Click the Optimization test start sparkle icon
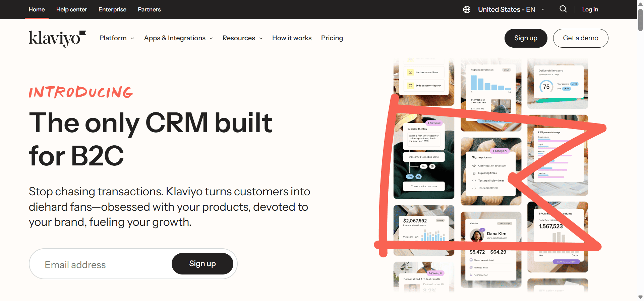 point(474,166)
